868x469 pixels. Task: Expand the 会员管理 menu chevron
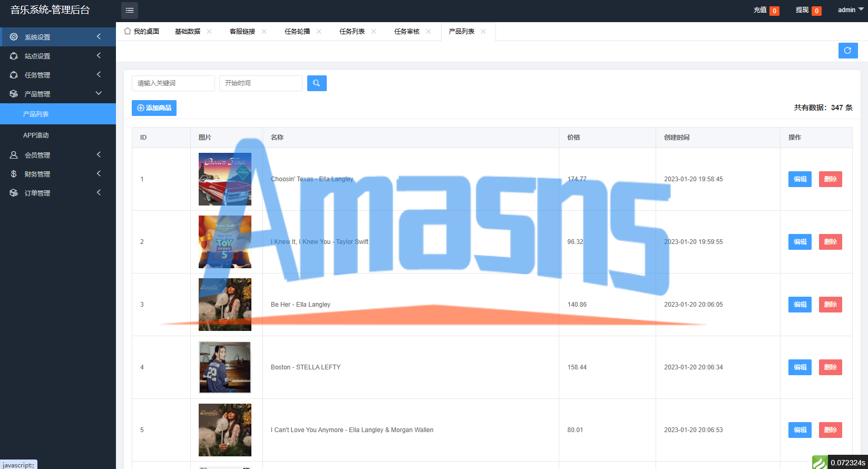click(x=99, y=154)
